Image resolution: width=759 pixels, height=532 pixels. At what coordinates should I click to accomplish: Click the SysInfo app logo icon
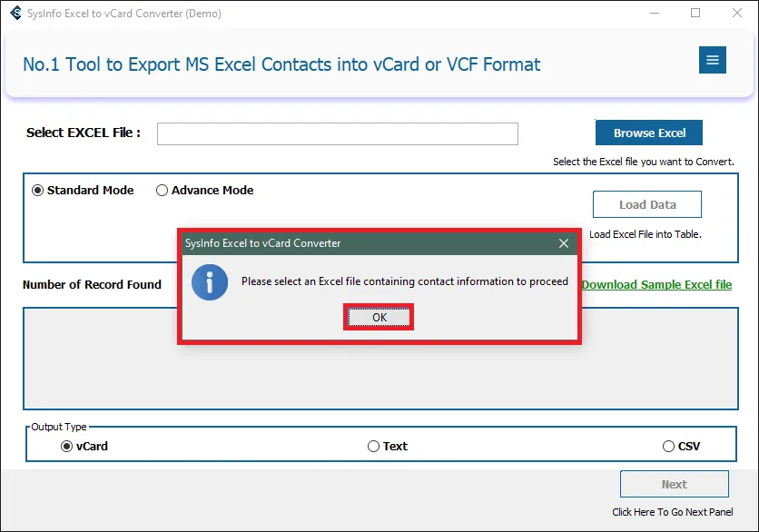pos(15,13)
